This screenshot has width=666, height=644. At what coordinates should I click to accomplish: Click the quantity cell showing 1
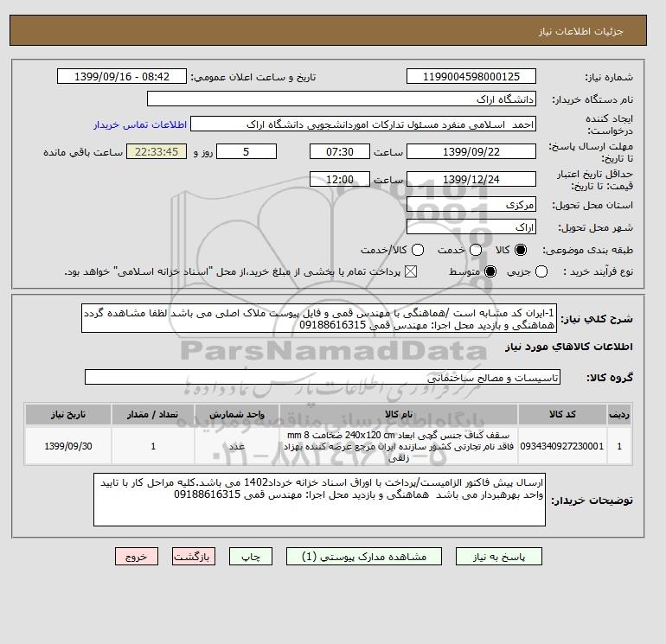point(153,446)
